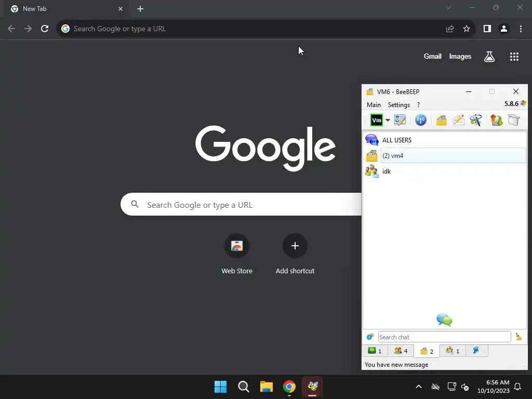Click the ALL USERS speech bubble icon
The image size is (532, 399).
click(x=372, y=140)
